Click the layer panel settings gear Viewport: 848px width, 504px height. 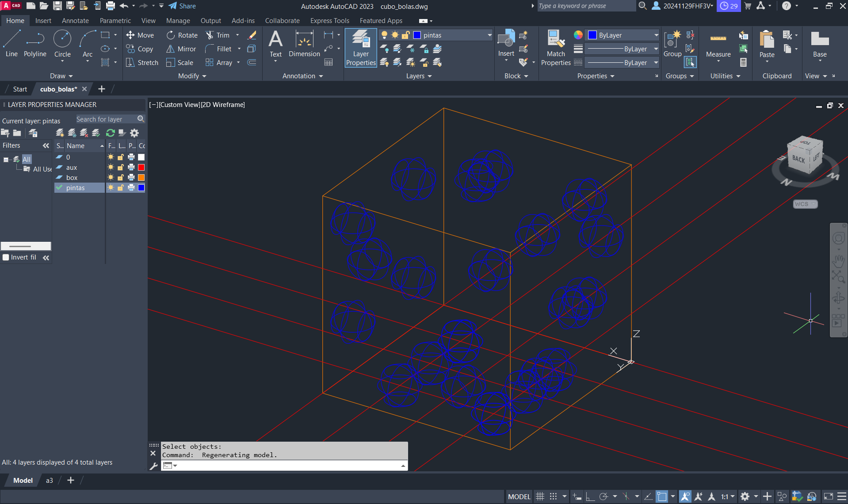click(x=134, y=133)
